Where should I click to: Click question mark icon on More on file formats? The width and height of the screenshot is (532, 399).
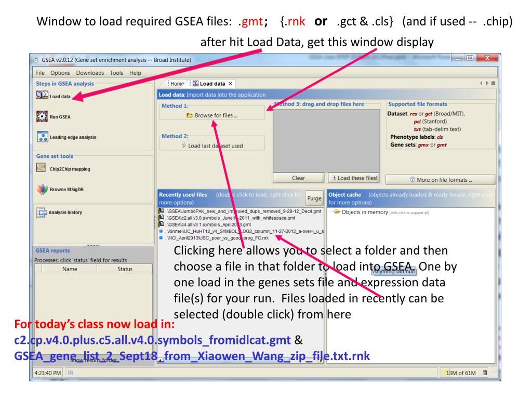(412, 179)
